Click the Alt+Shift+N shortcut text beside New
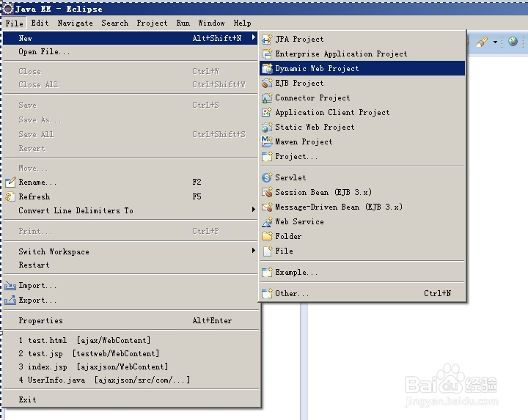Viewport: 528px width, 420px height. click(216, 38)
